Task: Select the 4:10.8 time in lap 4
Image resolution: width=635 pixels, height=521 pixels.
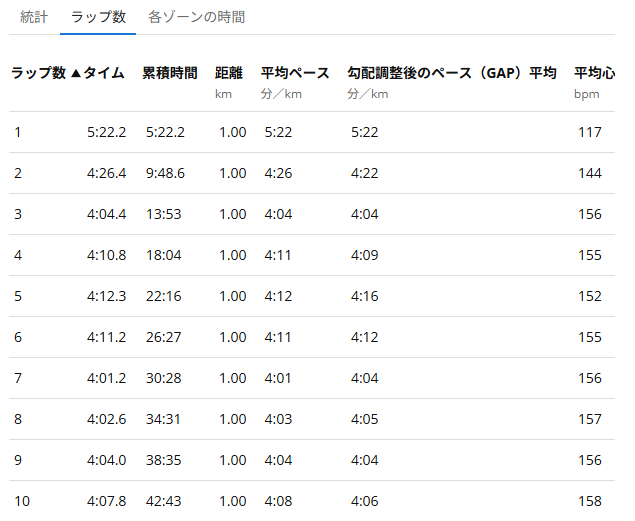Action: tap(107, 255)
